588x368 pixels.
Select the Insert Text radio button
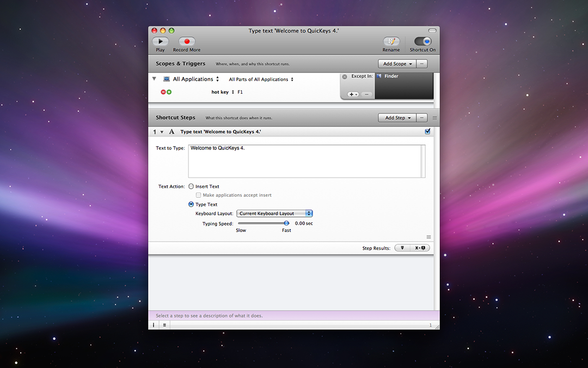coord(191,186)
